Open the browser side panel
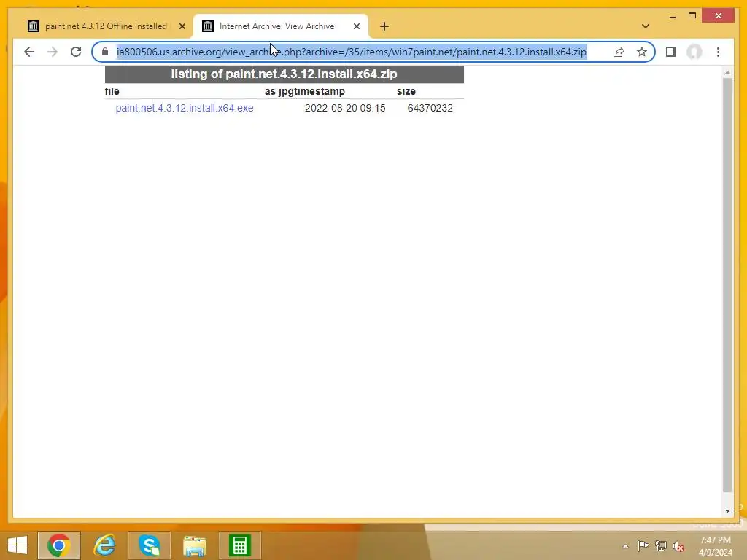 click(x=671, y=52)
